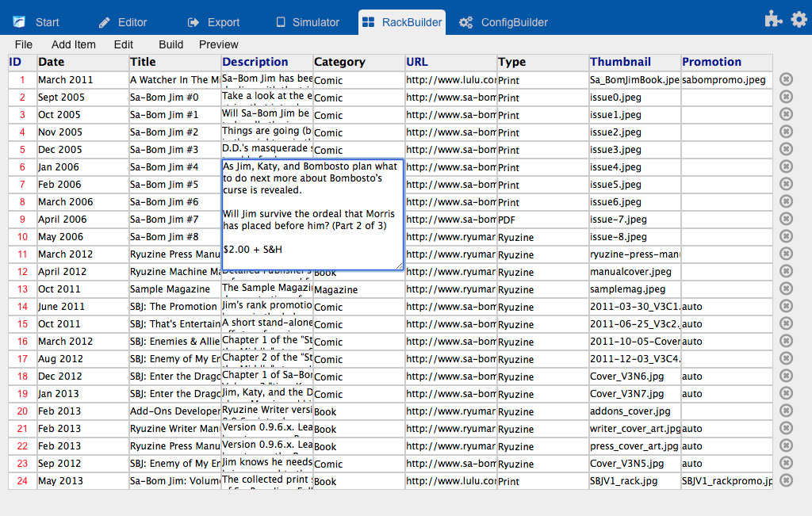Screen dimensions: 812x516
Task: Open the File menu
Action: 23,44
